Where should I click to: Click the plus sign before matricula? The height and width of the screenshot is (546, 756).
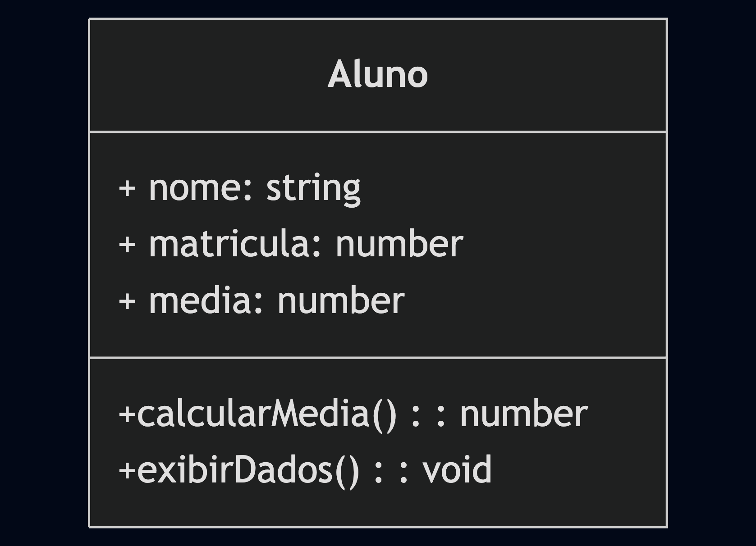[x=127, y=244]
